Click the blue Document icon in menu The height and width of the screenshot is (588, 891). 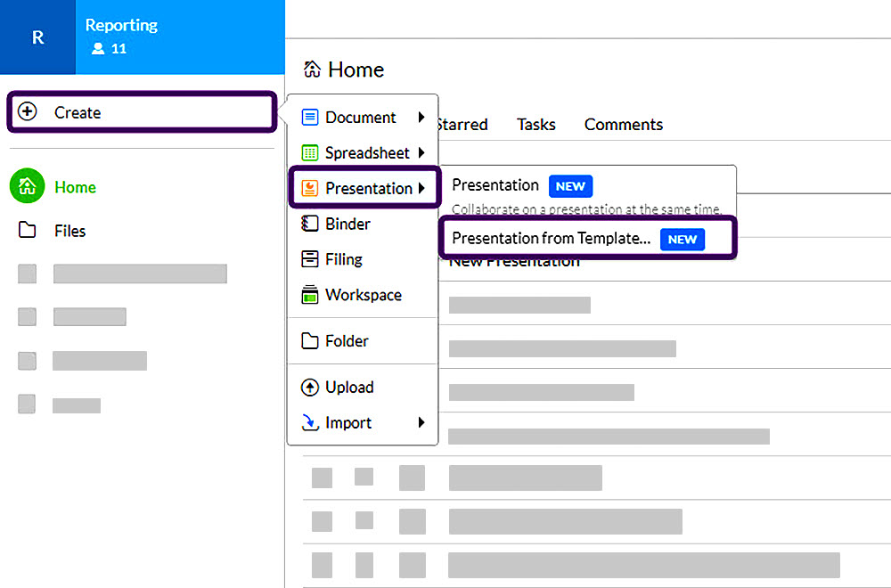310,118
